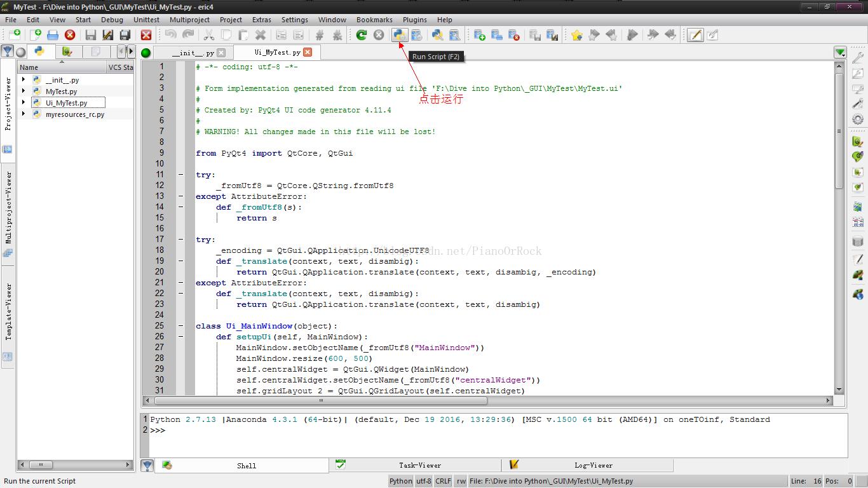Image resolution: width=868 pixels, height=488 pixels.
Task: Click the New project toolbar icon
Action: (480, 35)
